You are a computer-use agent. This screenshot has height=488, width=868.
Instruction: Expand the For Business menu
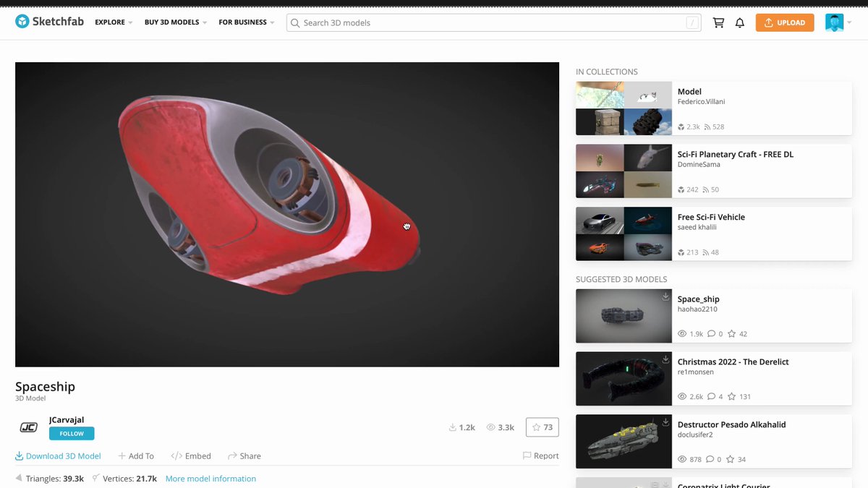[x=247, y=22]
